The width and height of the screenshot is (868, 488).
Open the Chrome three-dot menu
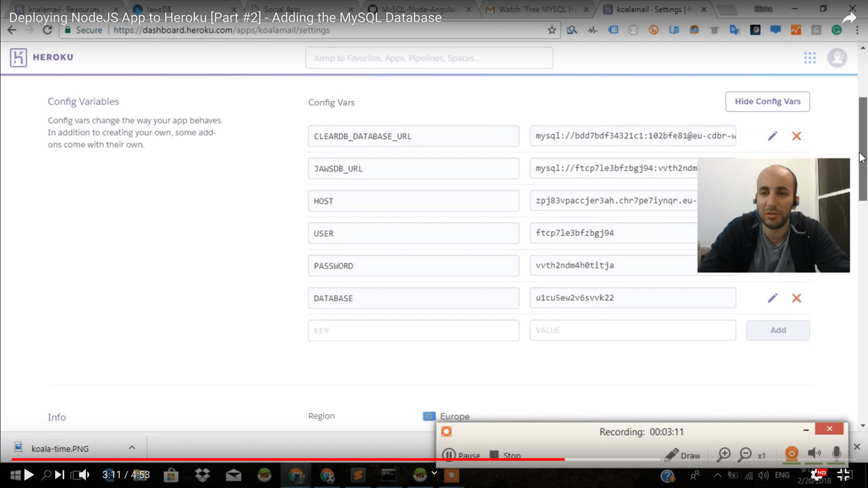[857, 30]
